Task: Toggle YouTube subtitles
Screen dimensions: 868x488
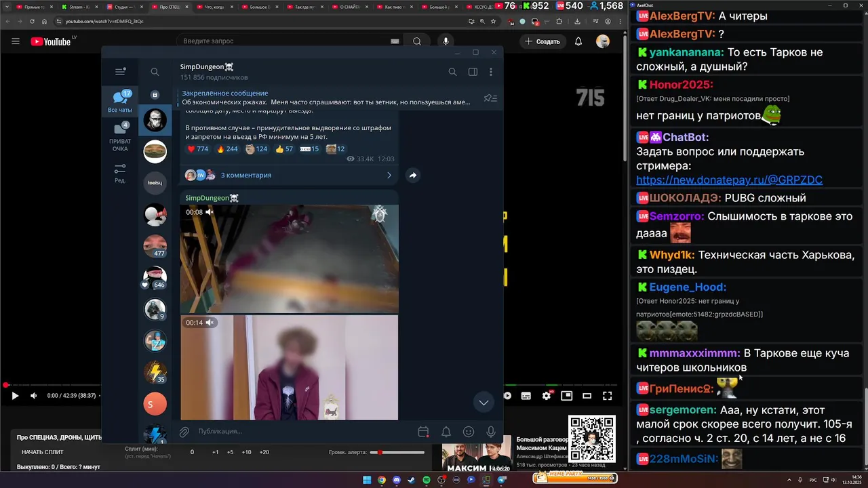Action: coord(526,396)
